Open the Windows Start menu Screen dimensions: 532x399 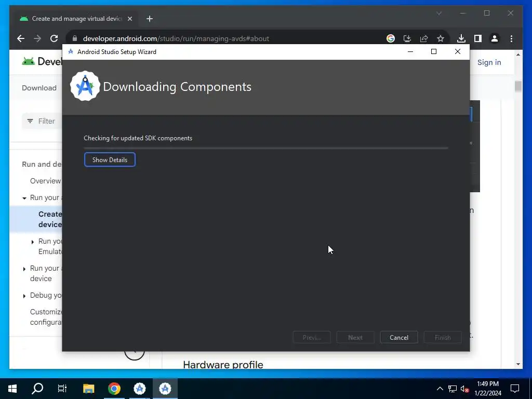tap(12, 389)
